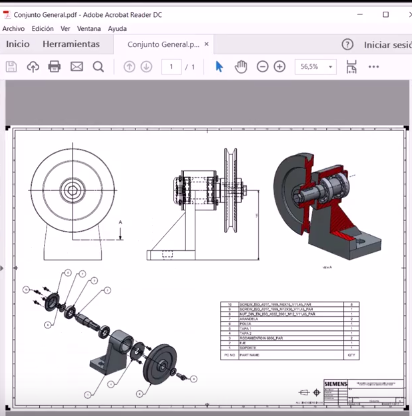
Task: Click the isometric section view drawing
Action: point(327,206)
